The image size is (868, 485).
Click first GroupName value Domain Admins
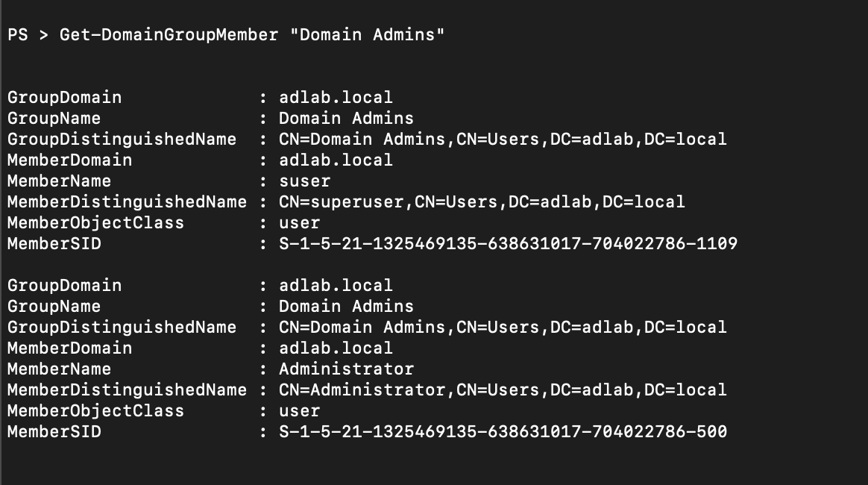click(x=346, y=118)
